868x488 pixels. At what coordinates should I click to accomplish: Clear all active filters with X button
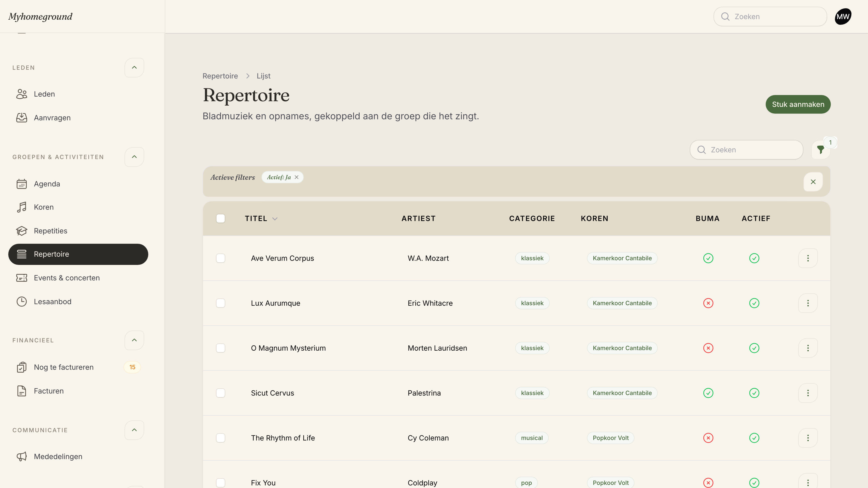pyautogui.click(x=813, y=182)
